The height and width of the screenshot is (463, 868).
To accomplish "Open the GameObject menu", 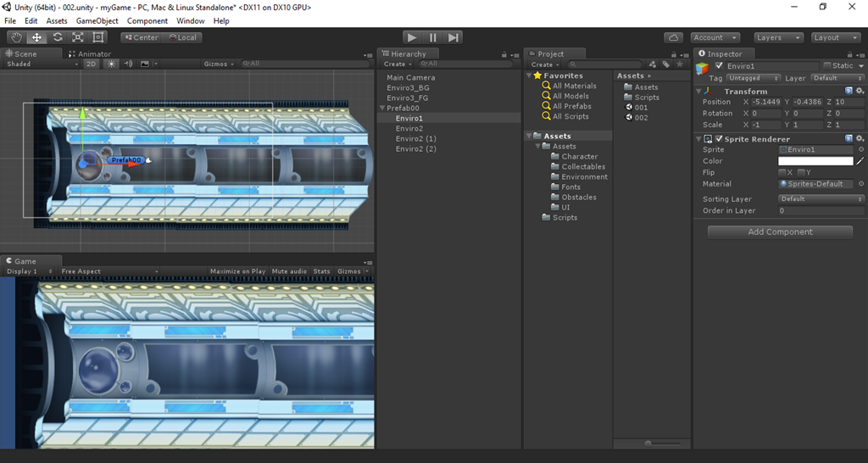I will click(x=97, y=20).
